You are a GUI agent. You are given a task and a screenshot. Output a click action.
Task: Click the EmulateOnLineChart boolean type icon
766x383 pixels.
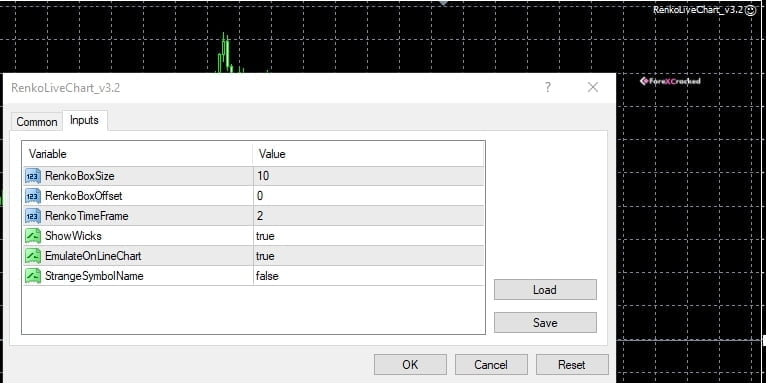point(33,256)
